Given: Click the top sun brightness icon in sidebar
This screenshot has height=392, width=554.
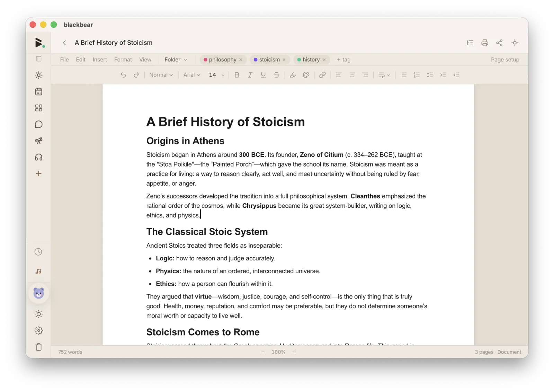Looking at the screenshot, I should pos(39,75).
